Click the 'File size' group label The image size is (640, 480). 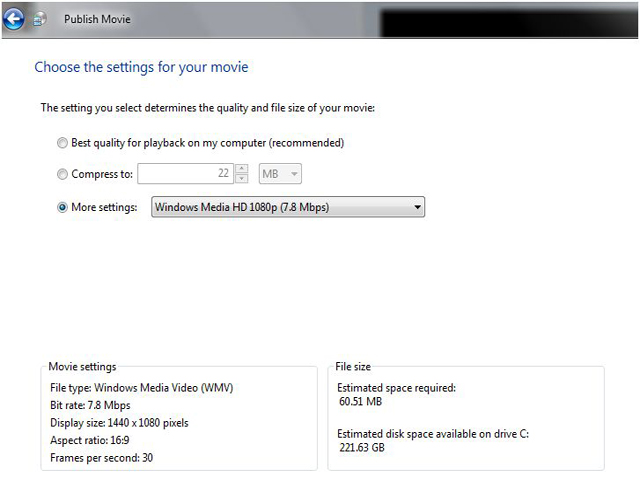point(353,367)
